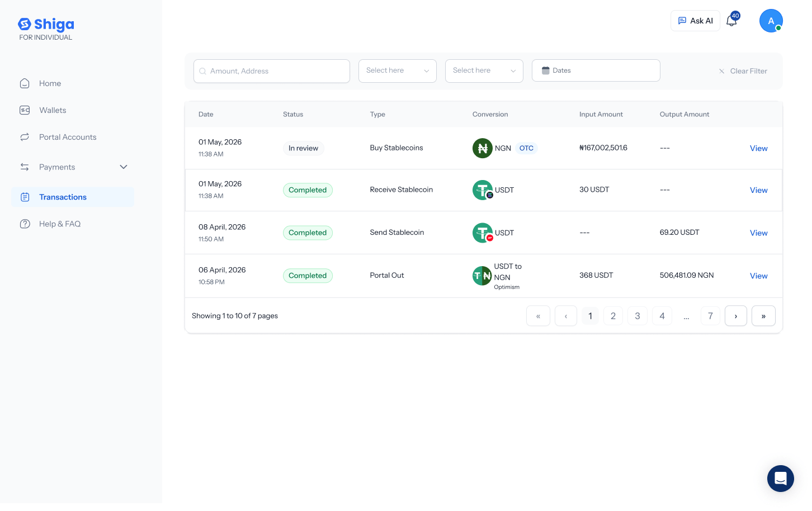Click the 30 USDT input amount

tap(594, 190)
